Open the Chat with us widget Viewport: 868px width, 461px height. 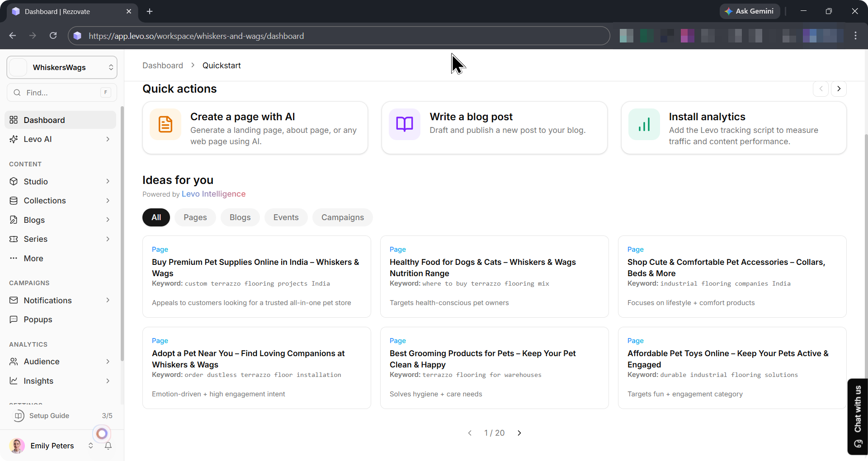(x=857, y=416)
